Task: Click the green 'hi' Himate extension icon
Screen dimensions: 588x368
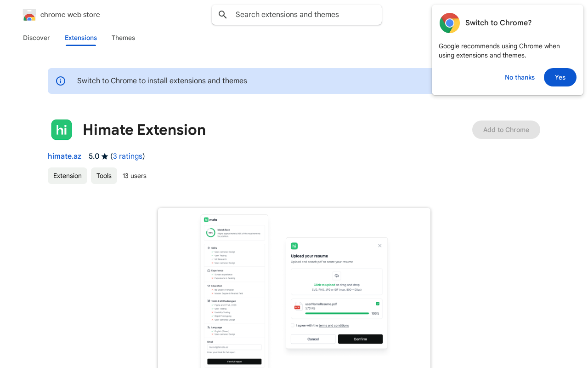Action: click(61, 130)
